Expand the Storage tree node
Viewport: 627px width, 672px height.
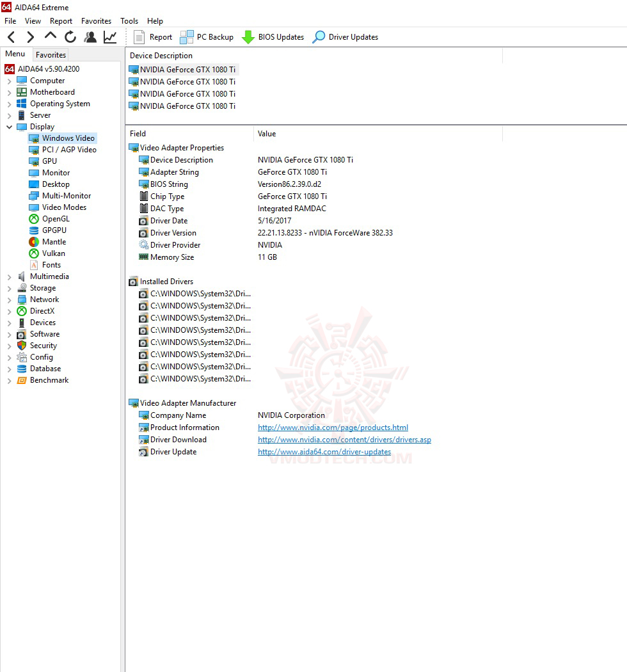pyautogui.click(x=9, y=289)
